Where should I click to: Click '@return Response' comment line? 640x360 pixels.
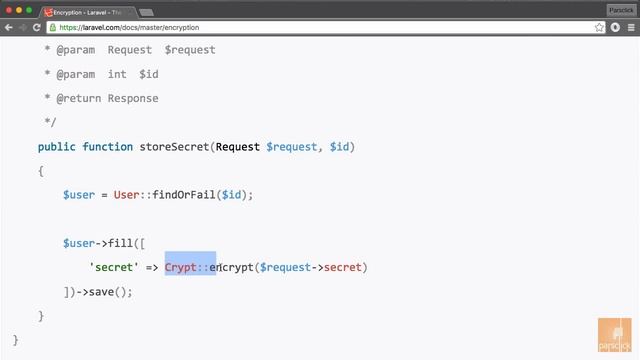tap(102, 98)
